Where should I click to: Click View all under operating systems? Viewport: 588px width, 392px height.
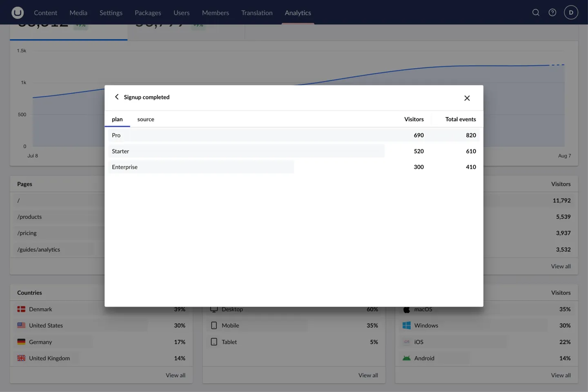pos(561,375)
